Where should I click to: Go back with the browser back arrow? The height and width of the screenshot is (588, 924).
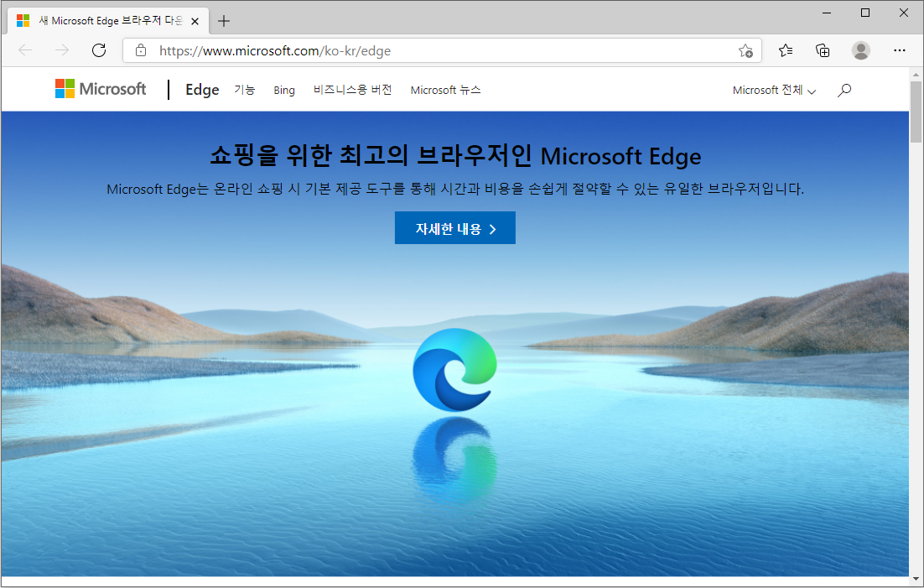pyautogui.click(x=25, y=50)
